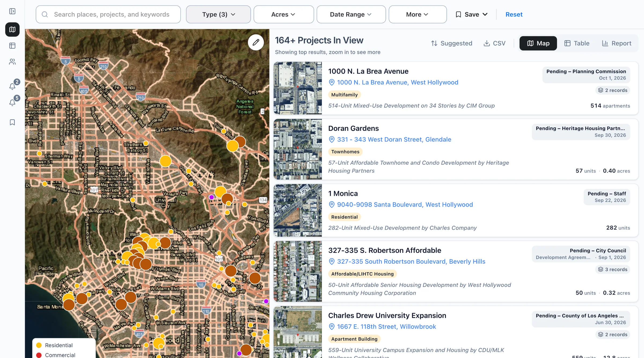The width and height of the screenshot is (644, 358).
Task: Click the Townhomes tag
Action: tap(345, 152)
